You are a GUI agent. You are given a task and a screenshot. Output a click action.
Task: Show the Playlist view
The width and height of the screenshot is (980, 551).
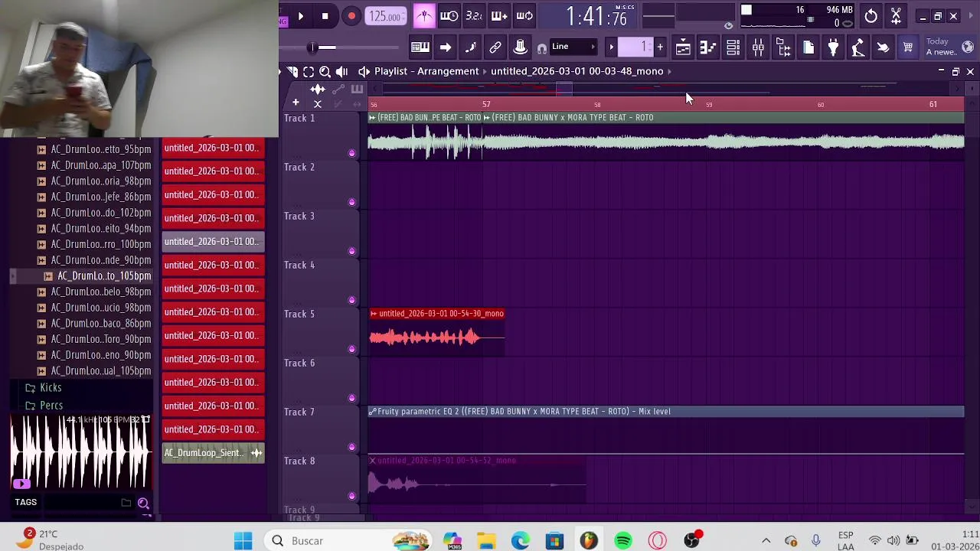[683, 47]
